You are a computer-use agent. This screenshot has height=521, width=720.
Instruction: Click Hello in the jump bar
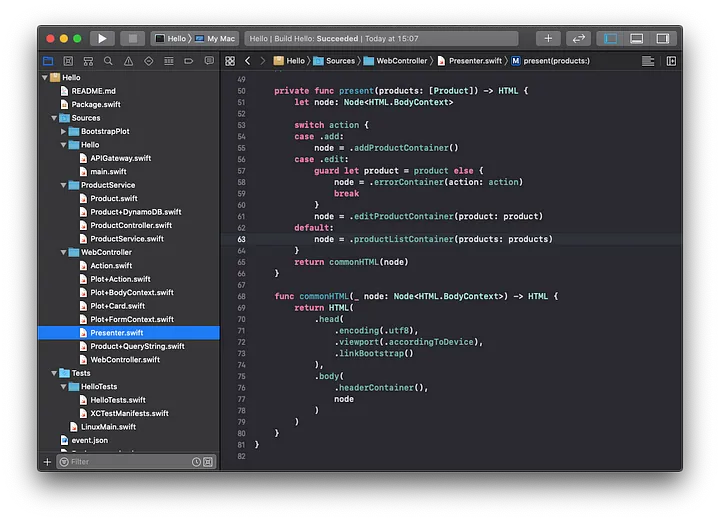point(290,61)
